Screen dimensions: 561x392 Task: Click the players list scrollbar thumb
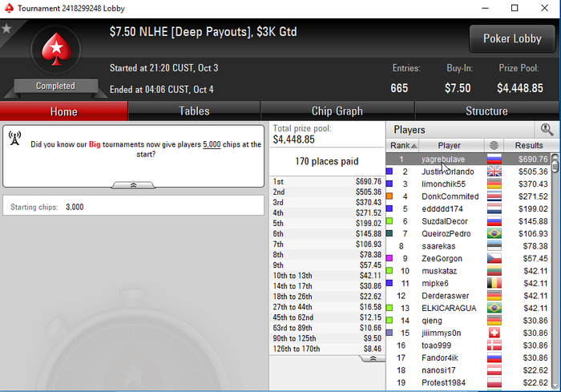(x=555, y=164)
